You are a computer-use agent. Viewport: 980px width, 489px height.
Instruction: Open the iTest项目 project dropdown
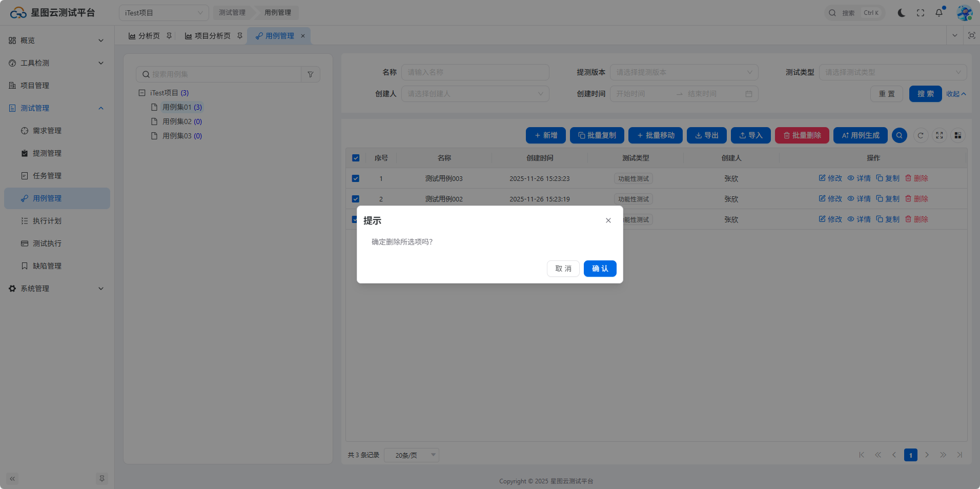pos(164,13)
